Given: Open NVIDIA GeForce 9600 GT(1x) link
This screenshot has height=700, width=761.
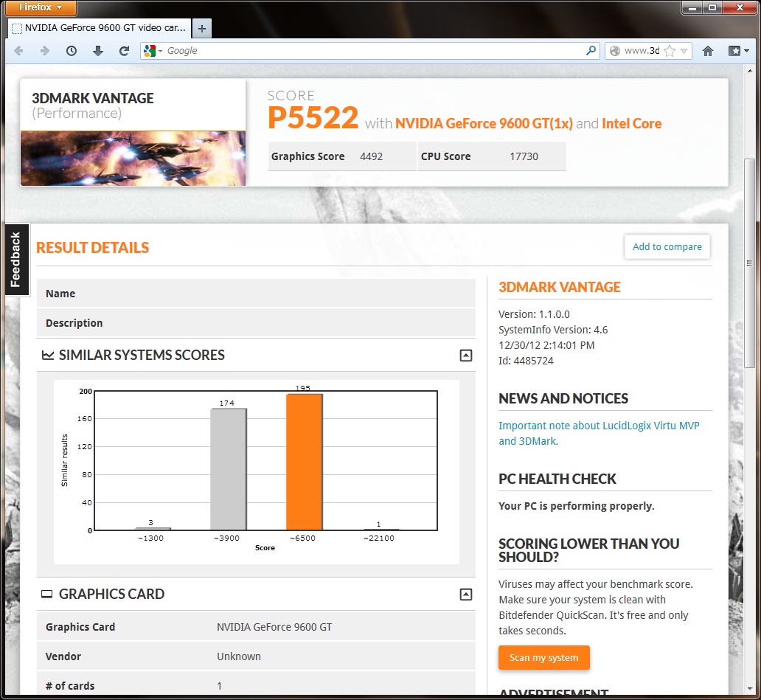Looking at the screenshot, I should 484,123.
